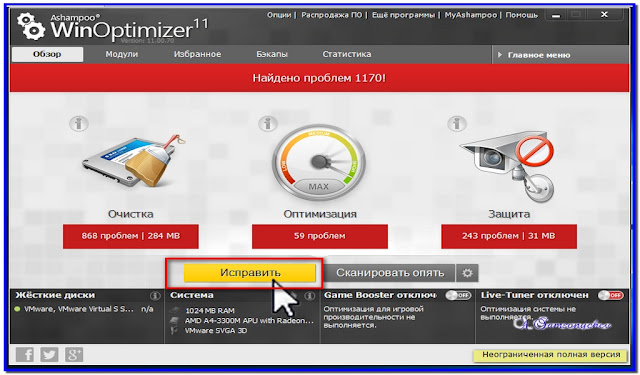Click the WinOptimizer gears logo
This screenshot has width=640, height=375.
31,27
